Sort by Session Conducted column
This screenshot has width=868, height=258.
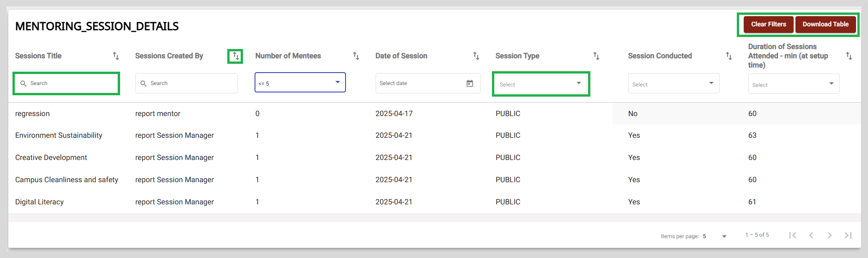pos(729,56)
